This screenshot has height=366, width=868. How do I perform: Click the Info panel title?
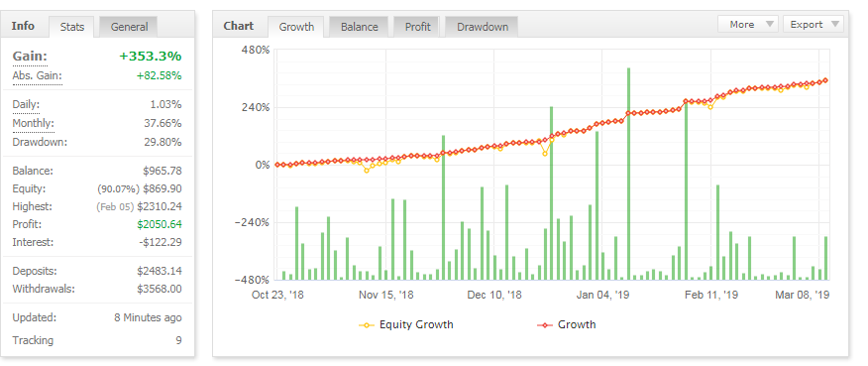[x=23, y=26]
